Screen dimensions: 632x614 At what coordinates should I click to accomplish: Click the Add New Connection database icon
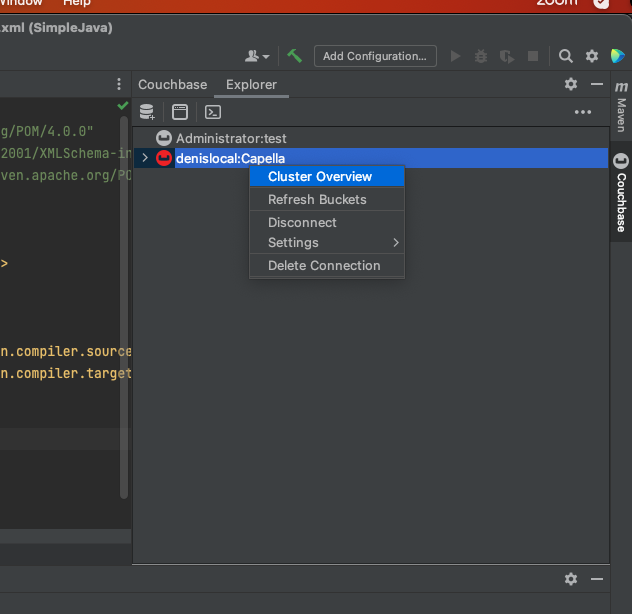[147, 112]
